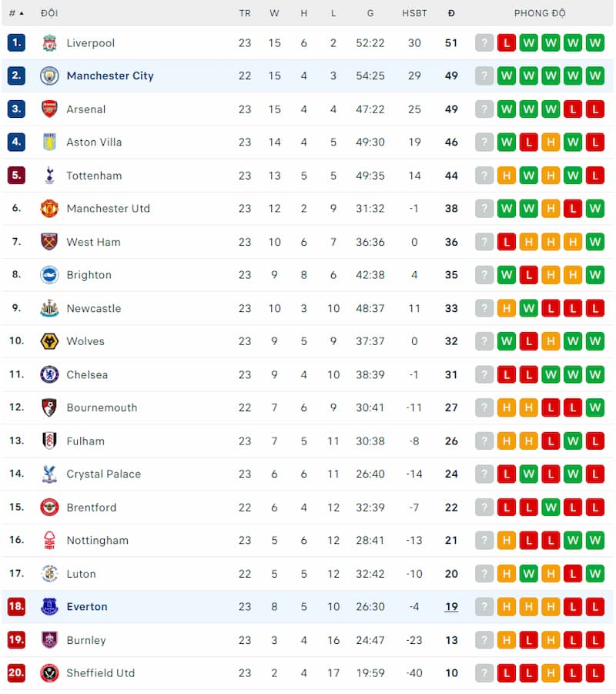This screenshot has width=616, height=694.
Task: Click West Ham's green W form badge
Action: [594, 242]
